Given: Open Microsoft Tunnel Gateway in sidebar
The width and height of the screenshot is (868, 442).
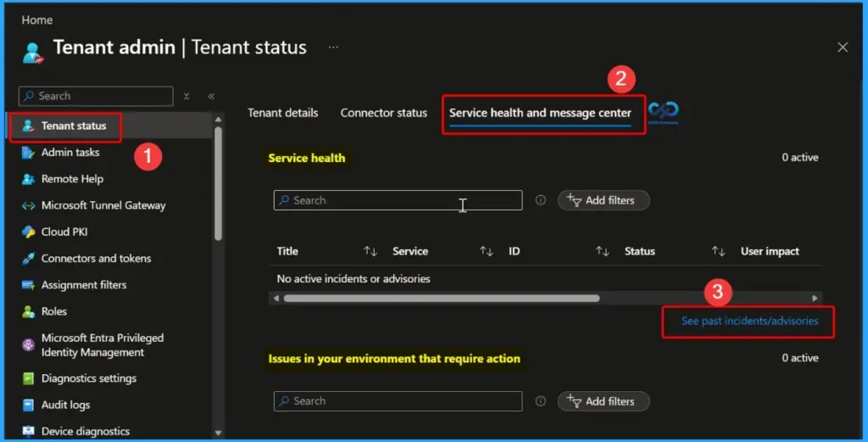Looking at the screenshot, I should point(103,205).
